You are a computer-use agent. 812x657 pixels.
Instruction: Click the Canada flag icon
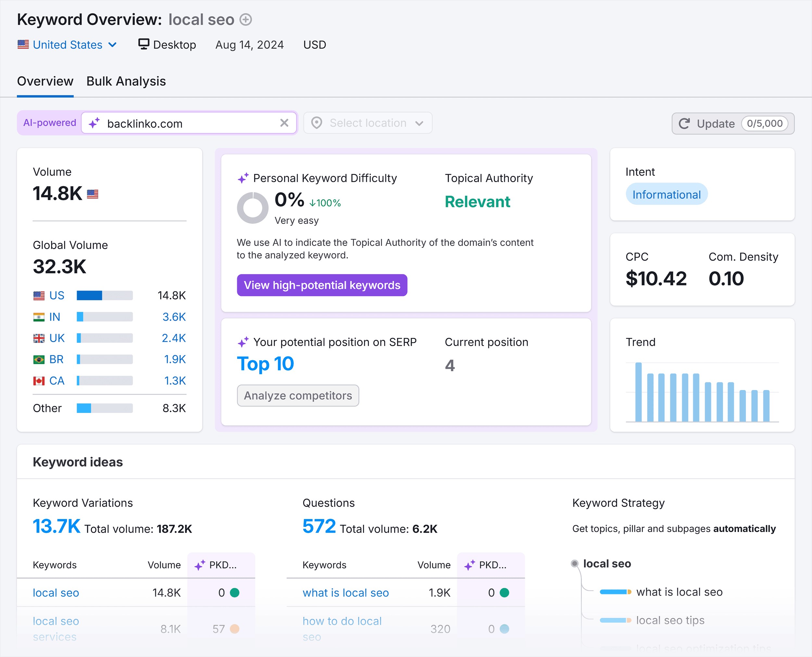(39, 381)
